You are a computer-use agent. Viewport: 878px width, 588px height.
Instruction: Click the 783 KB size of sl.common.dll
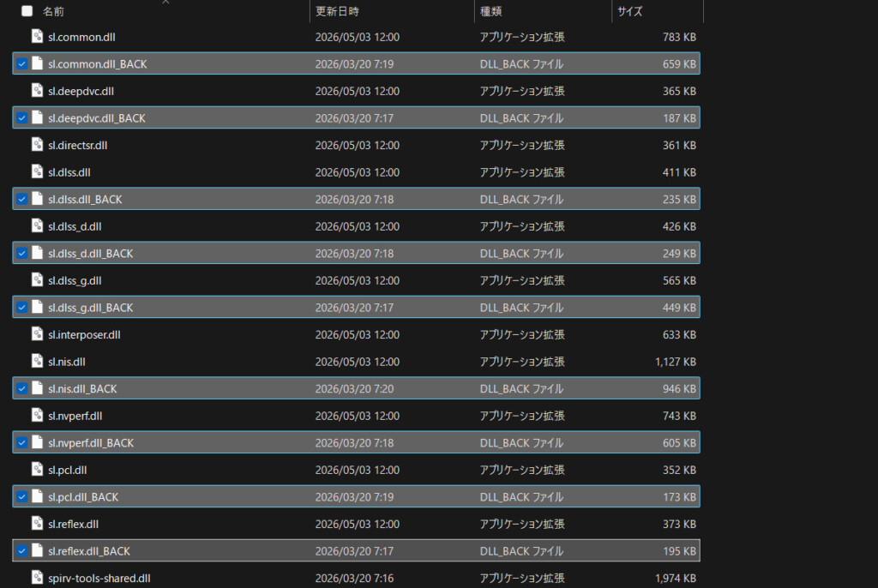click(679, 37)
